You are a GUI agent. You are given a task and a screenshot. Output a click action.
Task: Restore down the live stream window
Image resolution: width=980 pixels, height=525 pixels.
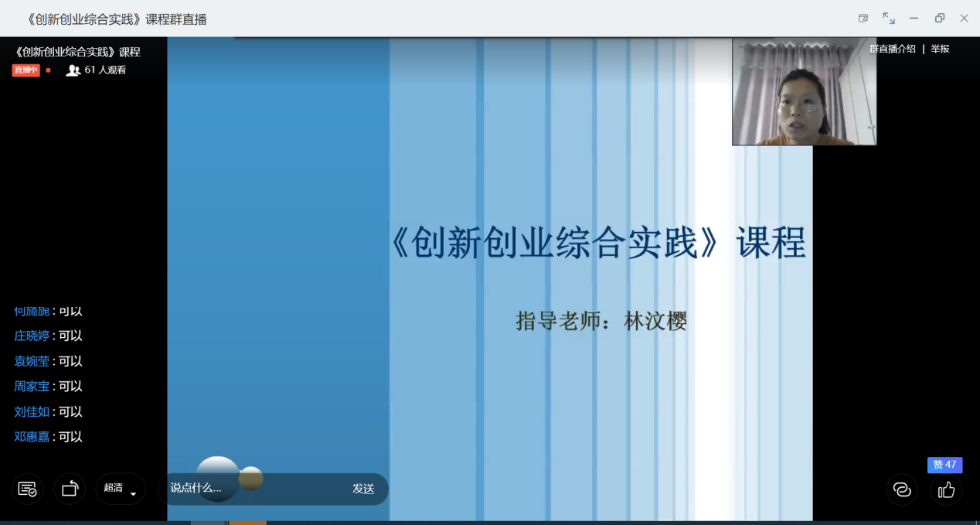(939, 19)
